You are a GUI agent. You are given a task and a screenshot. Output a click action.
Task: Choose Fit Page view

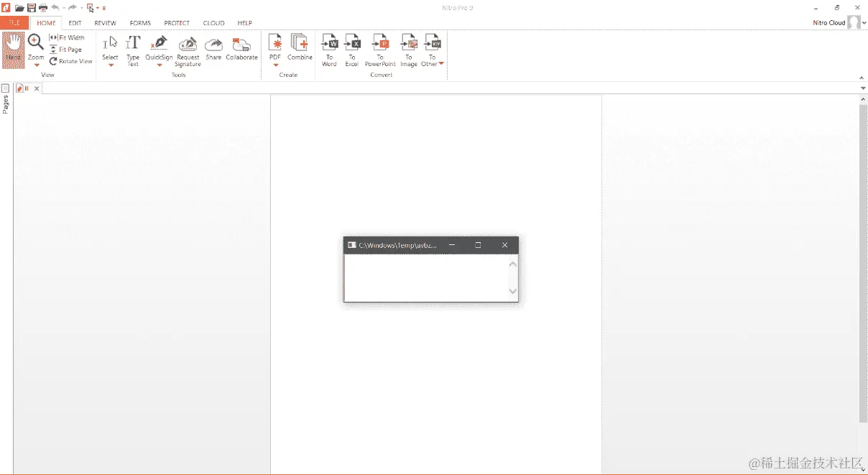[x=65, y=50]
